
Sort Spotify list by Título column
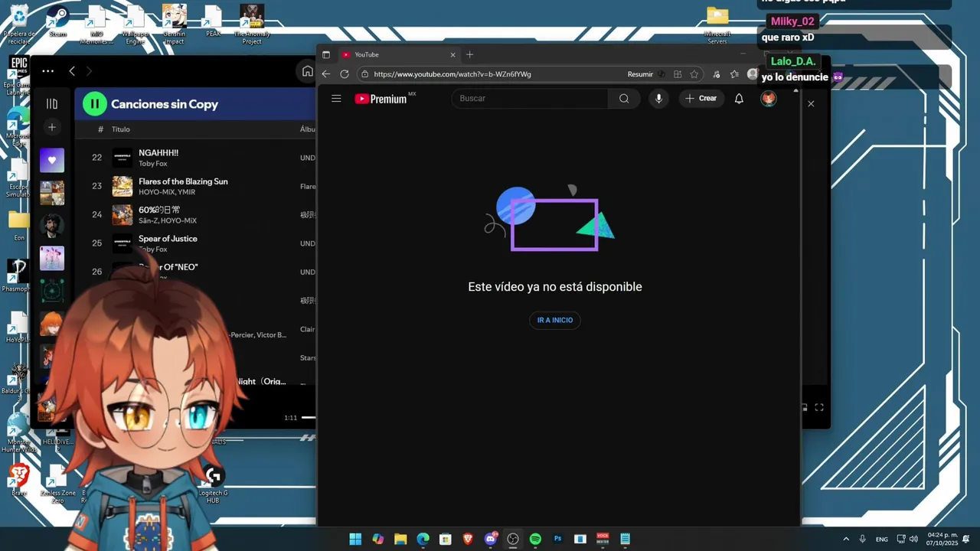pyautogui.click(x=121, y=129)
